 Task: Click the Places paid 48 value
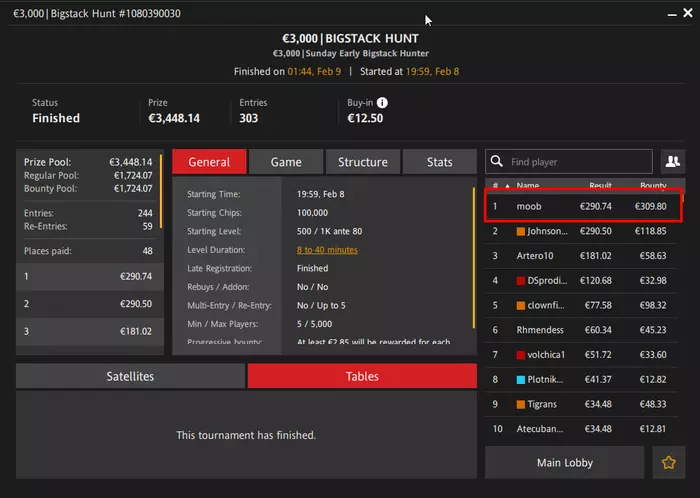point(147,251)
